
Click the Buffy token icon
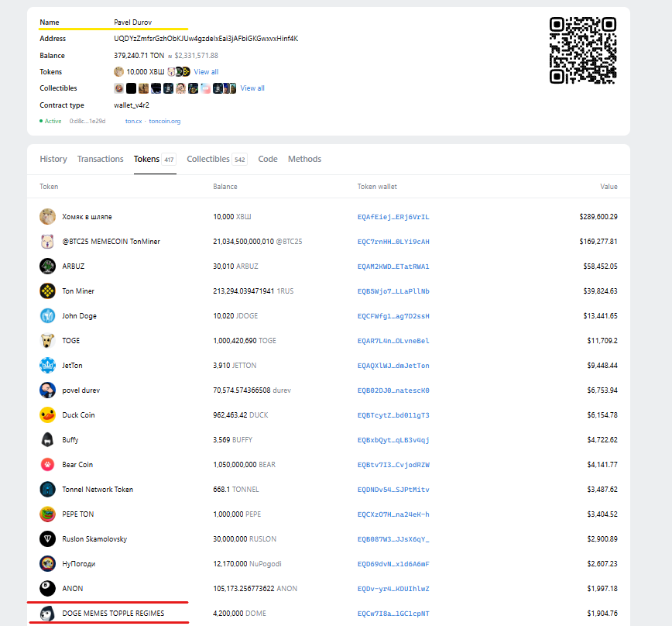(47, 440)
